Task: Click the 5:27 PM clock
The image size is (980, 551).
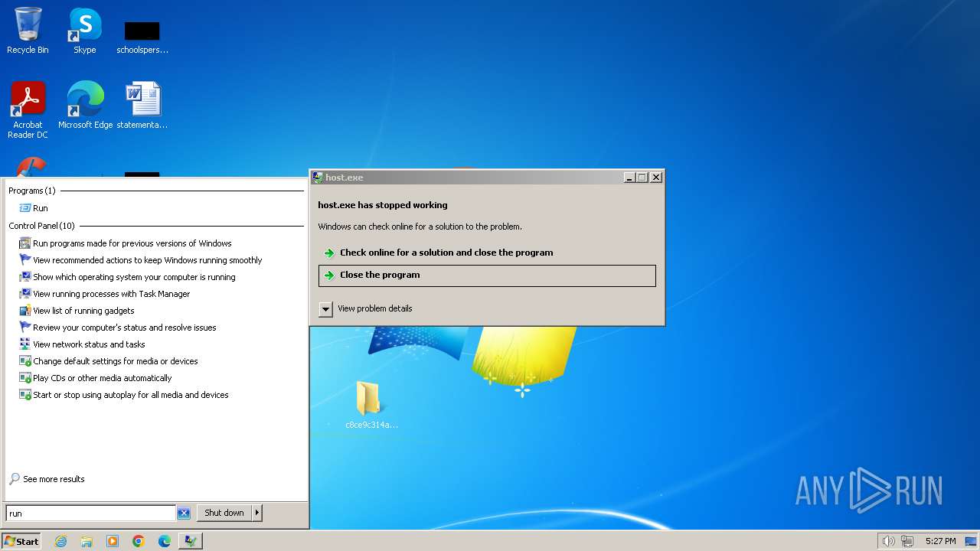Action: (x=940, y=541)
